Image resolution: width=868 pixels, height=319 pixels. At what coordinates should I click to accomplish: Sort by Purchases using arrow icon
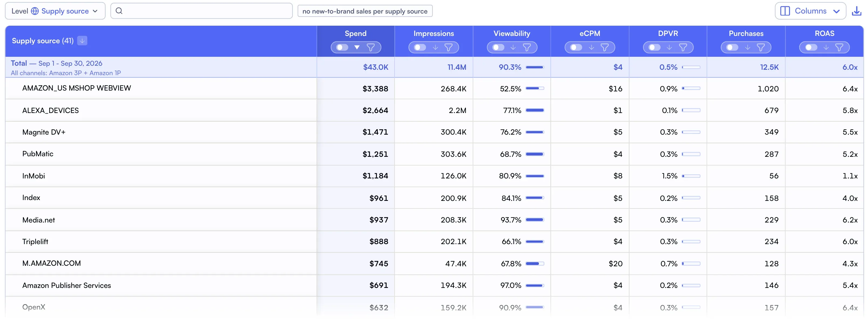coord(748,48)
